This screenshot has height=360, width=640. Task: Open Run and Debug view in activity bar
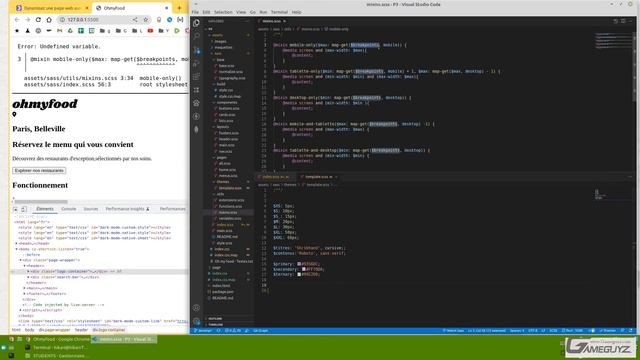(x=196, y=64)
